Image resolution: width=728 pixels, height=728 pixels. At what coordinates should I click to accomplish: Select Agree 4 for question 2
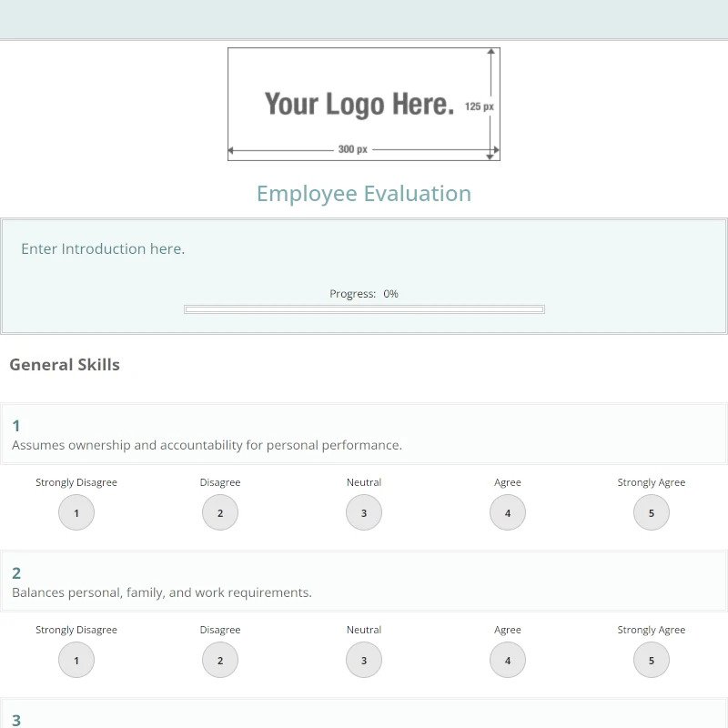508,661
